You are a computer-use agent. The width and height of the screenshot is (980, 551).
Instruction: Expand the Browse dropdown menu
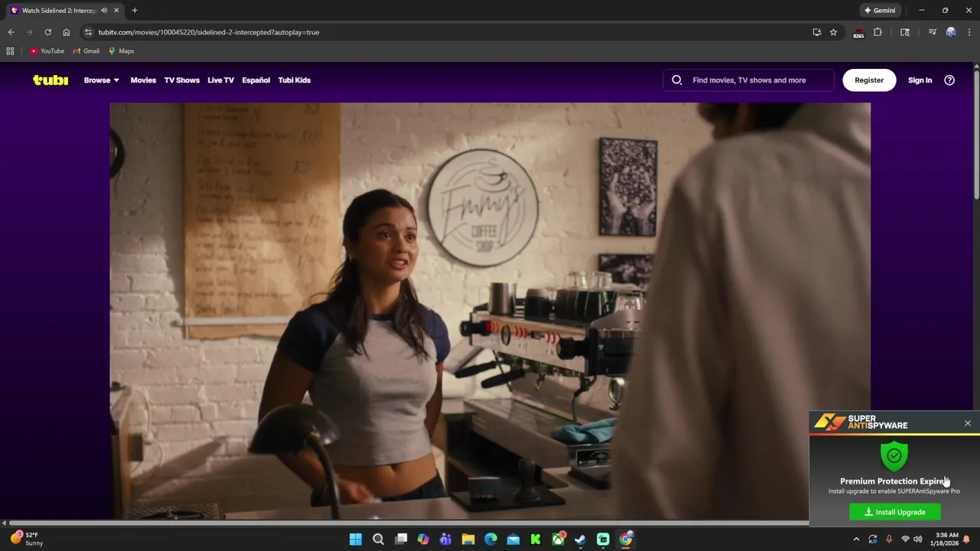[x=101, y=80]
